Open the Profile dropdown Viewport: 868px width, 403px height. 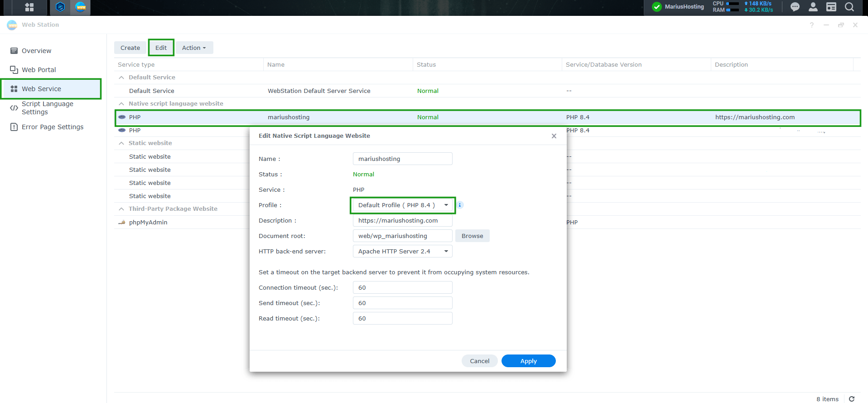[403, 205]
